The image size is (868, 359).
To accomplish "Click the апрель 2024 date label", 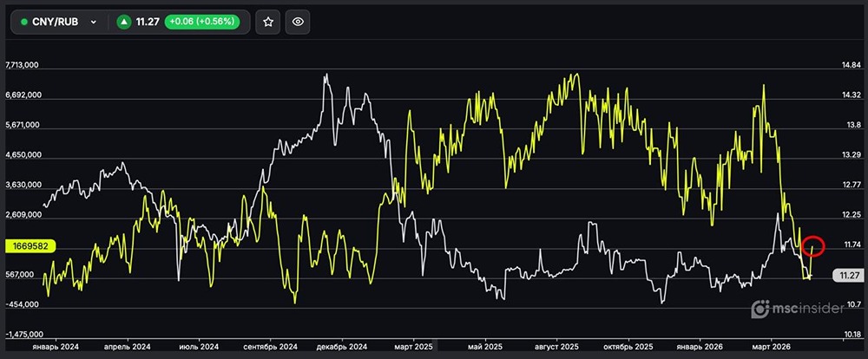I will point(128,347).
